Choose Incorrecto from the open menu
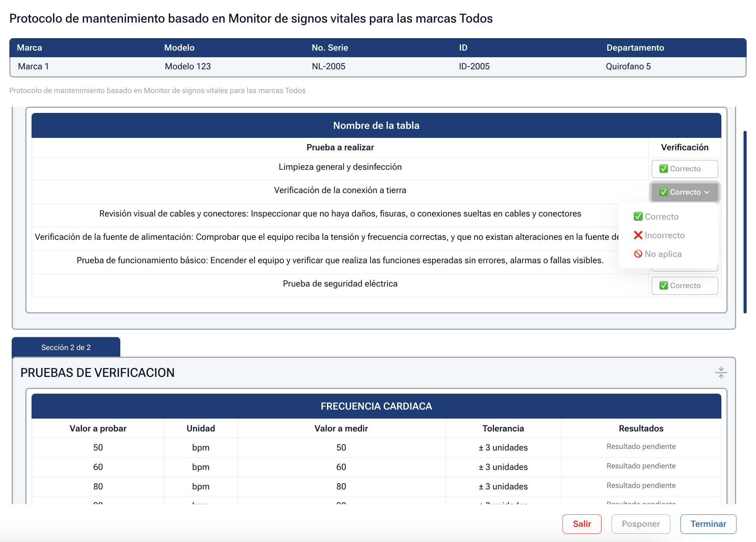The width and height of the screenshot is (756, 542). pyautogui.click(x=664, y=235)
